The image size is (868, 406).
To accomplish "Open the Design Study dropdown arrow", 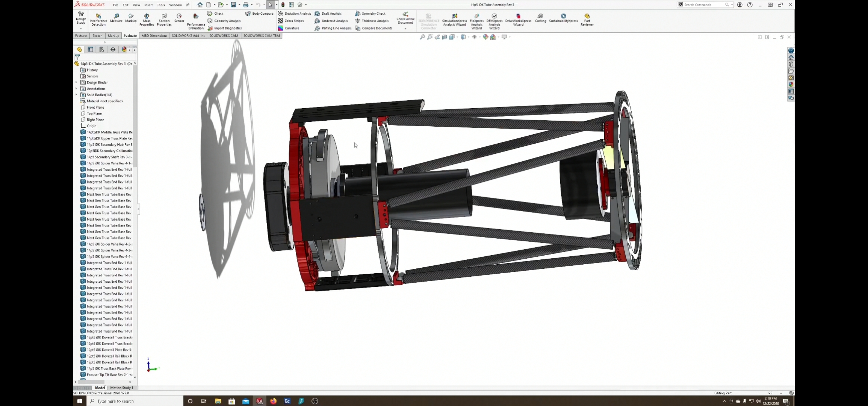I will click(81, 29).
